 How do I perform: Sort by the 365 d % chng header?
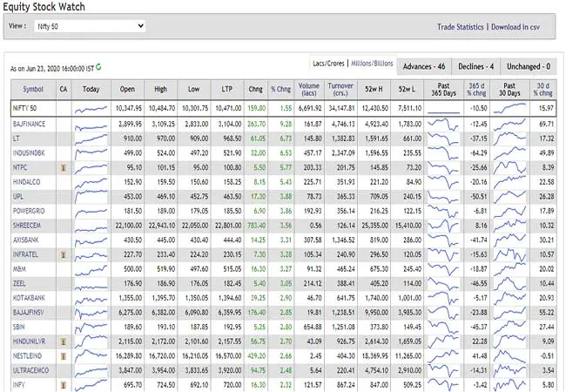tap(476, 89)
